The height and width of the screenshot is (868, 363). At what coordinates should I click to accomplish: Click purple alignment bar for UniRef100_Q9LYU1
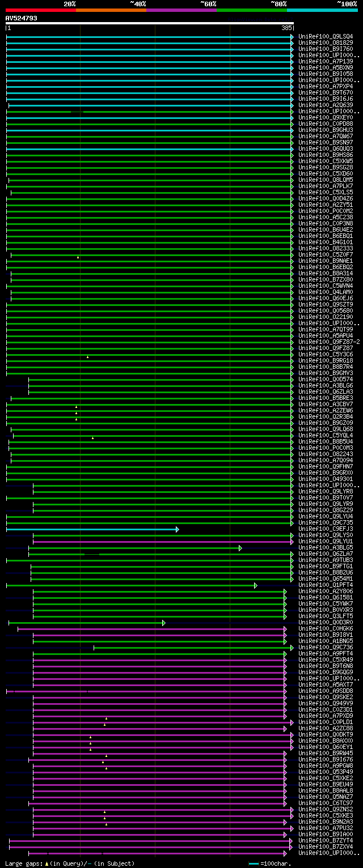163,541
